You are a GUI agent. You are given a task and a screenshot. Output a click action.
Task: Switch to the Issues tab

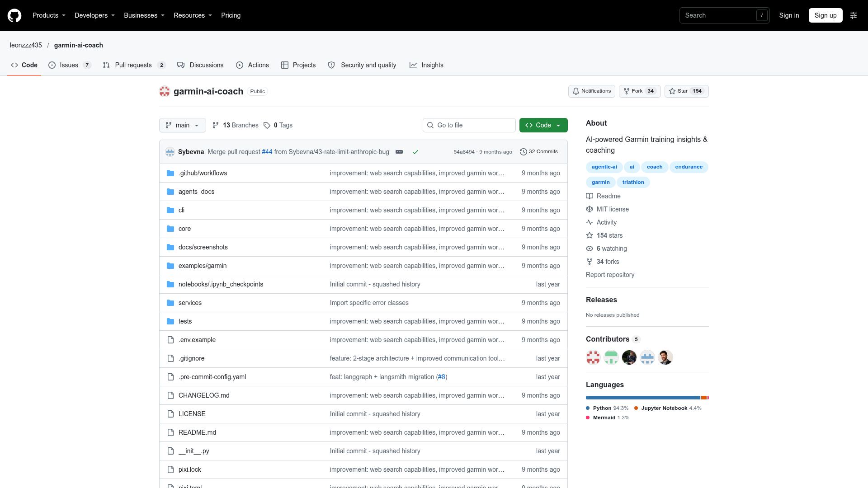70,65
